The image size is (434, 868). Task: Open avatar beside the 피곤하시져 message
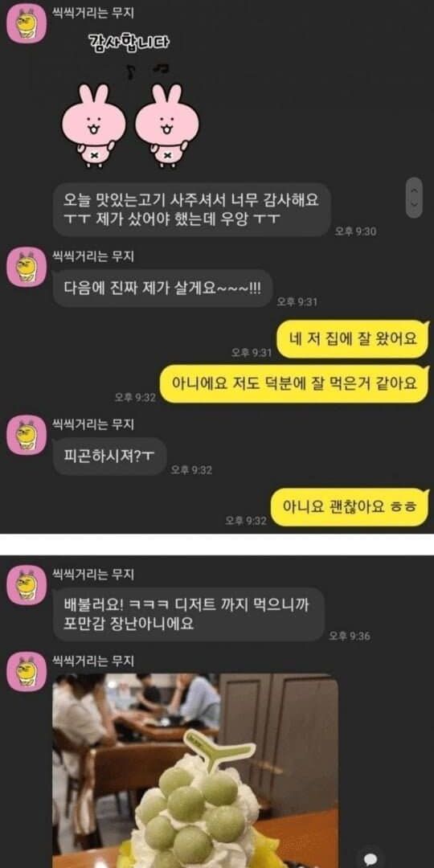26,435
